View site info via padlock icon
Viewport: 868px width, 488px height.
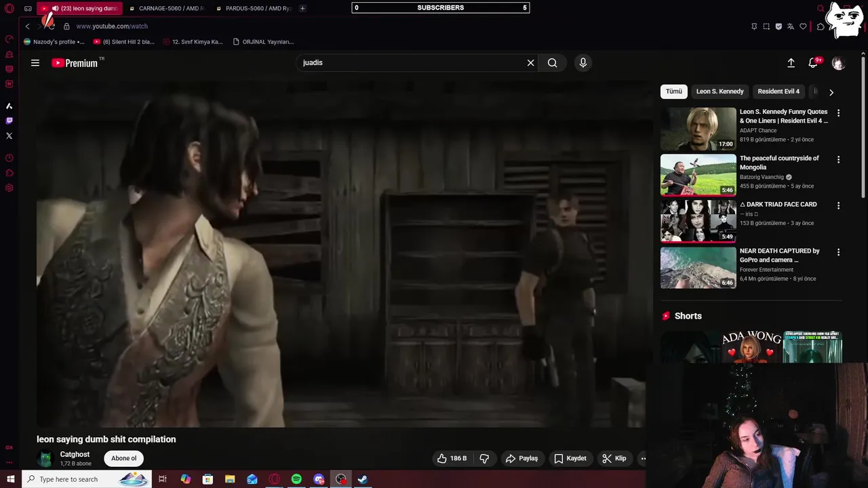66,26
